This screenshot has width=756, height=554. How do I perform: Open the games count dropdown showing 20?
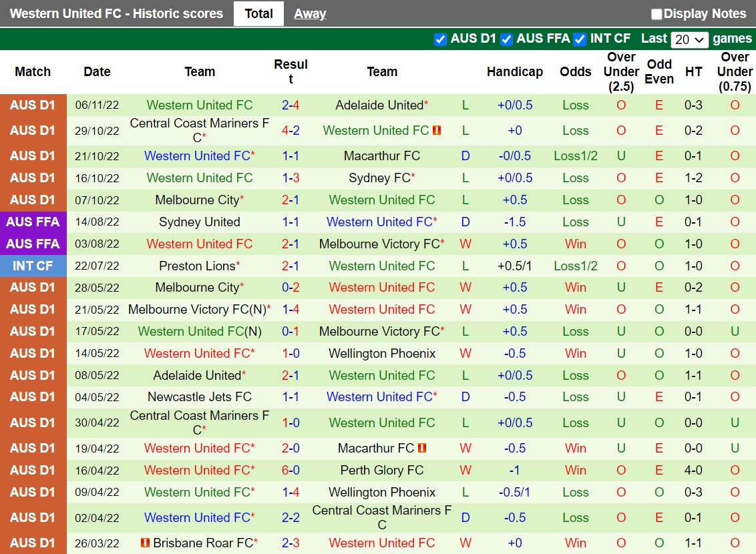point(689,39)
